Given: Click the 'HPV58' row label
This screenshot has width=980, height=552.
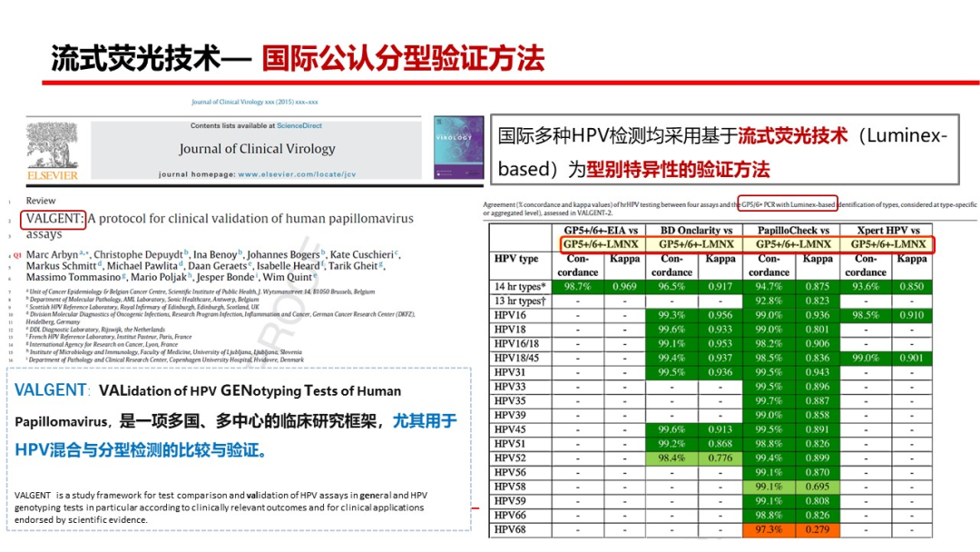Looking at the screenshot, I should coord(510,487).
